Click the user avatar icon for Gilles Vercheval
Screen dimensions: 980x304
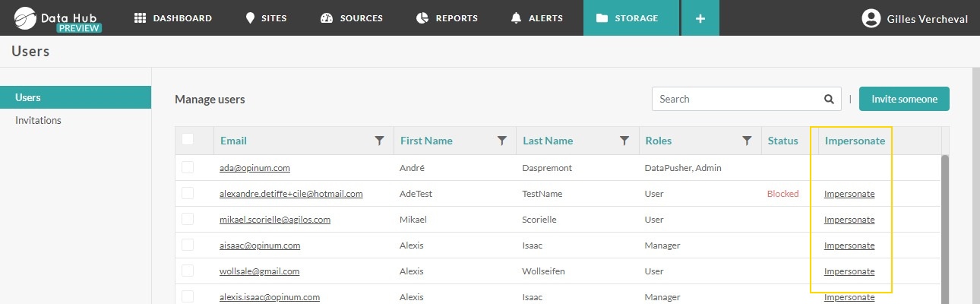point(871,18)
